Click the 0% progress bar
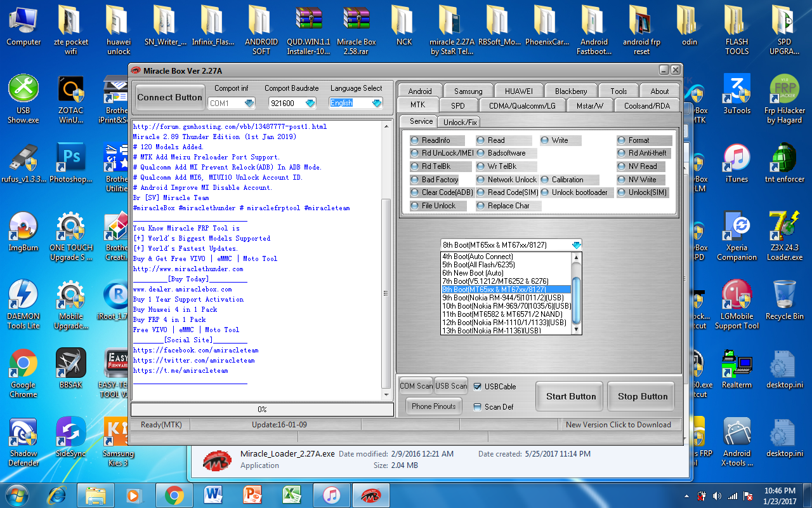This screenshot has height=508, width=812. pos(262,410)
